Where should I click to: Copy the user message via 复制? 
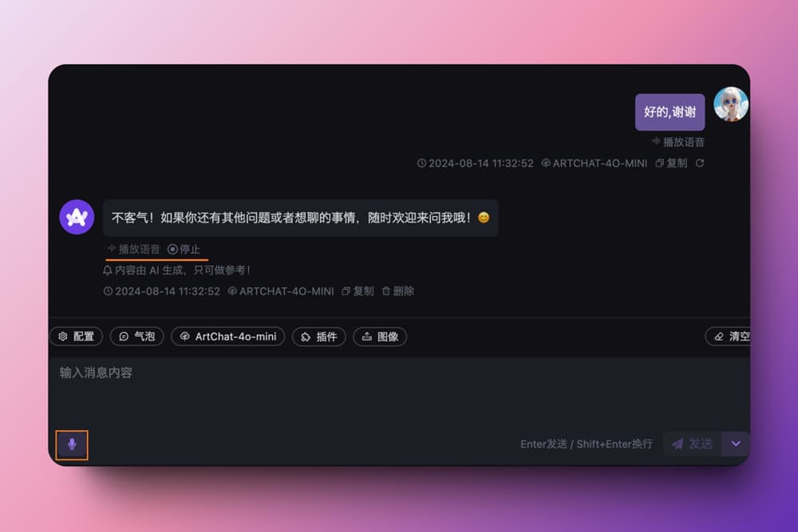tap(671, 163)
